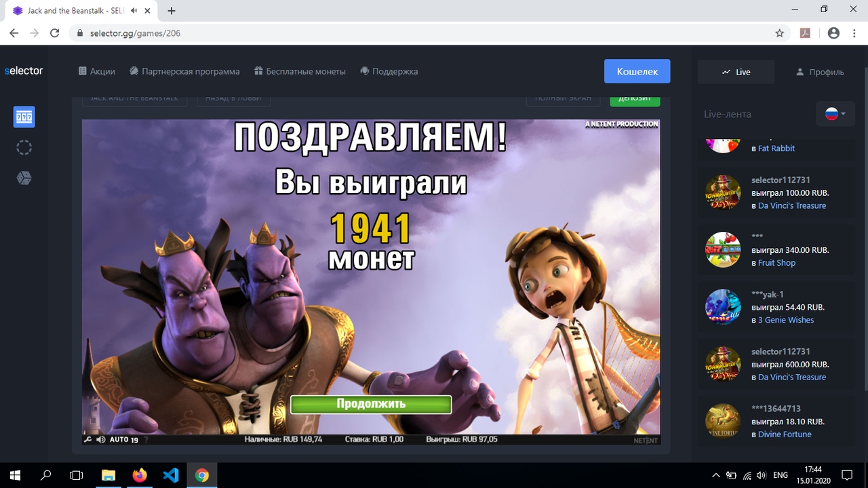
Task: Click 'Выигрыш: RUB 97,05' win text
Action: 461,439
